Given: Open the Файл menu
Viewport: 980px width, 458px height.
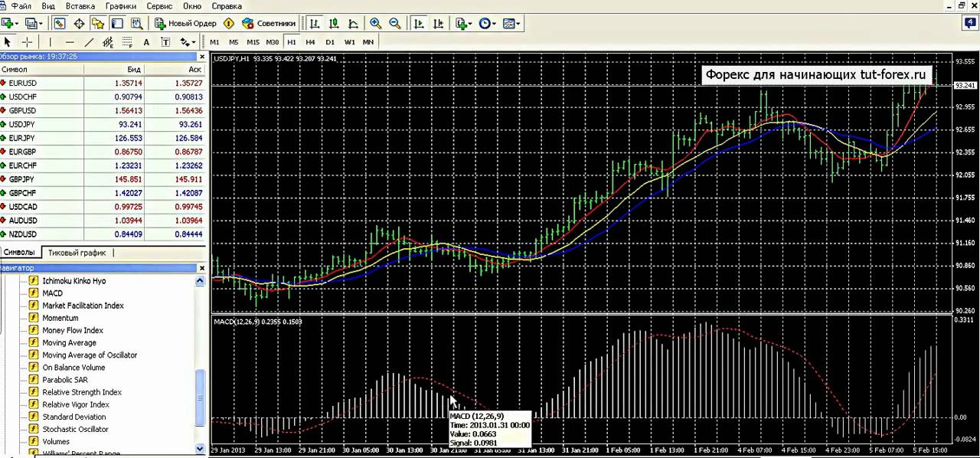Looking at the screenshot, I should [21, 5].
